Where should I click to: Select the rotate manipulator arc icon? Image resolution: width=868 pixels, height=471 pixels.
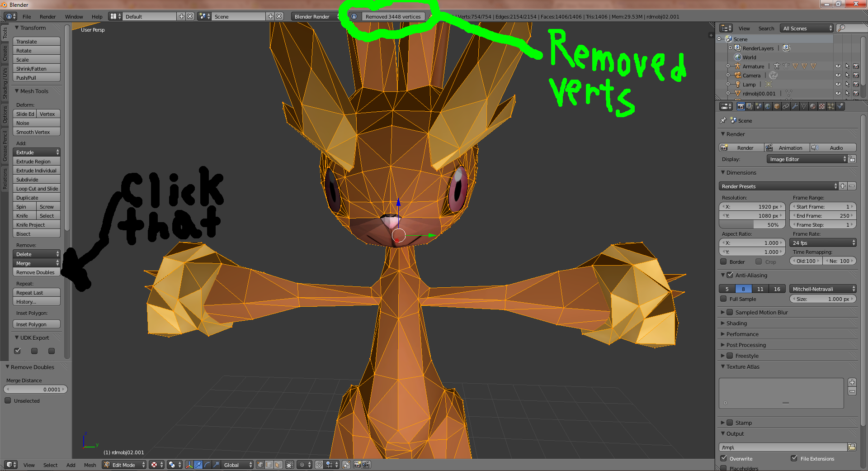pos(207,465)
